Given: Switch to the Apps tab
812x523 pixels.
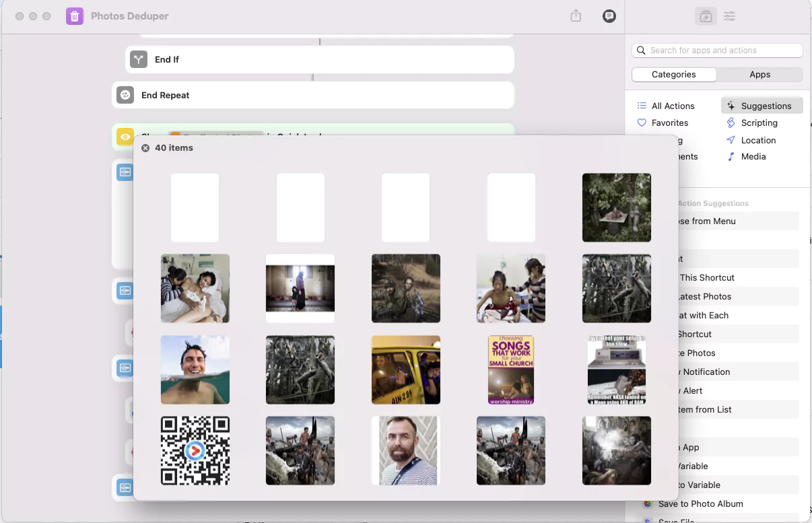Looking at the screenshot, I should (759, 74).
